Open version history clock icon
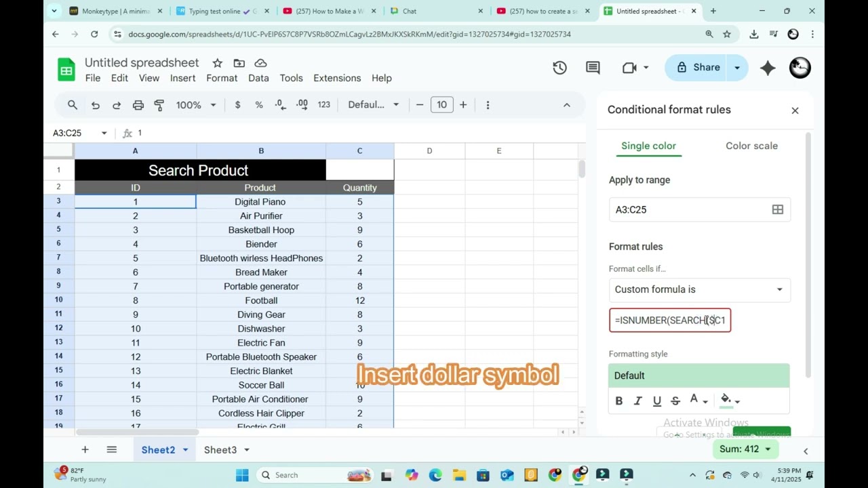 coord(559,67)
